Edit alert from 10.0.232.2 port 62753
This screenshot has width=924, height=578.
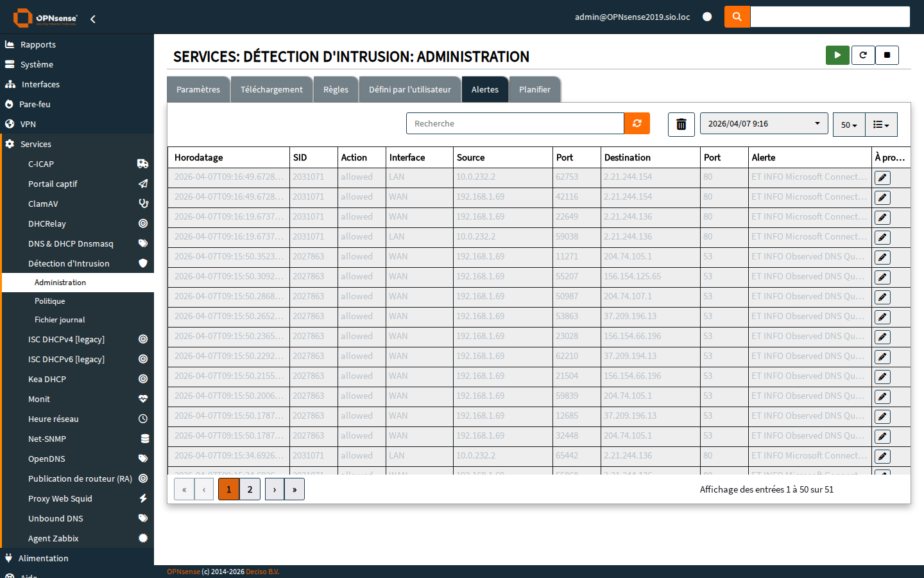pyautogui.click(x=882, y=178)
